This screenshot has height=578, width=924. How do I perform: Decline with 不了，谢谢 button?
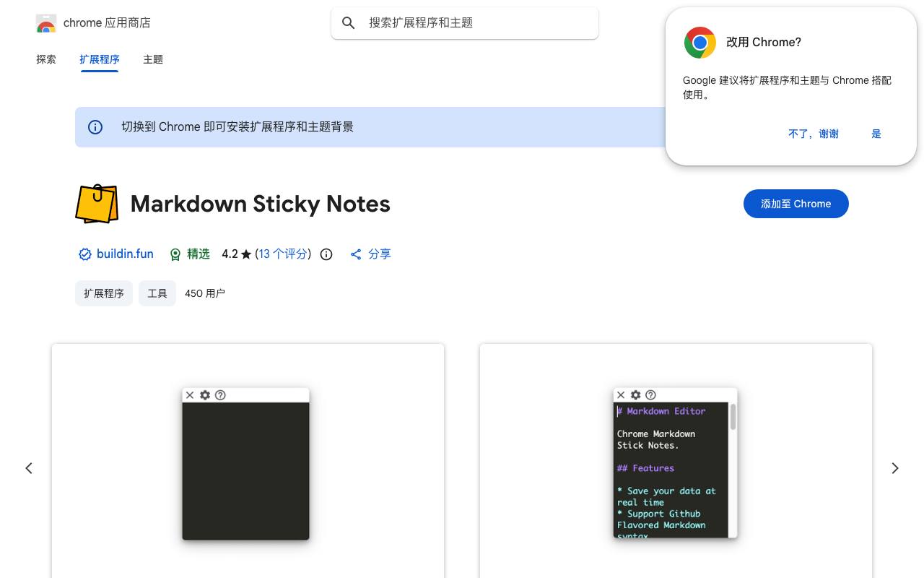[814, 134]
